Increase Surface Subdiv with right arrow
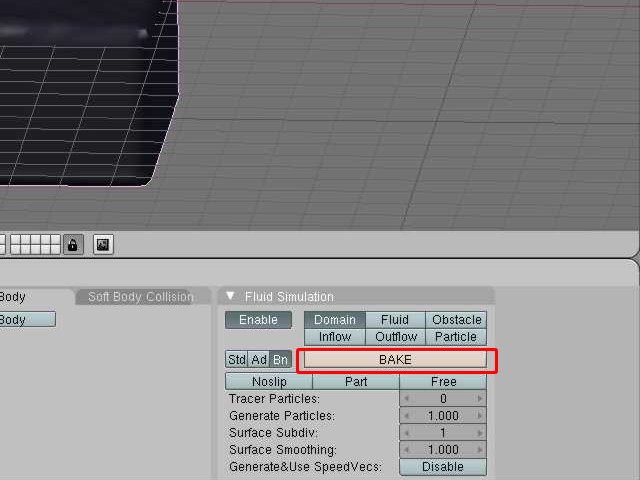This screenshot has width=640, height=480. [480, 433]
